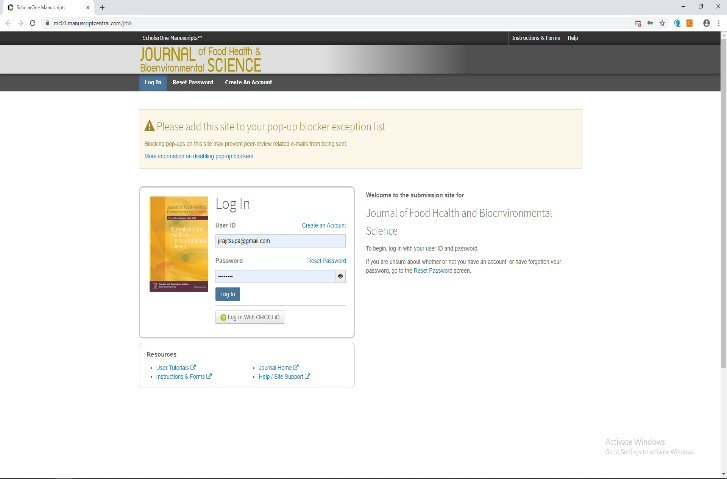
Task: Open the Journal Home resource link
Action: [x=279, y=368]
